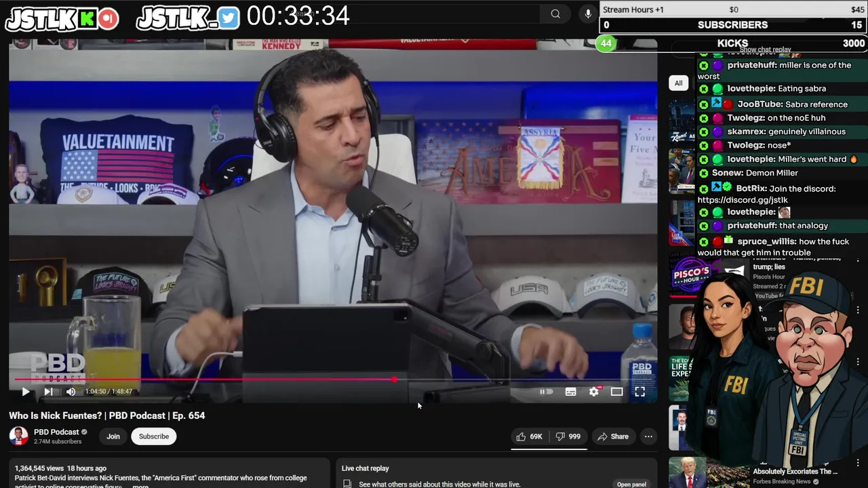The height and width of the screenshot is (488, 868).
Task: Open the Forbes Breaking News video thumbnail
Action: pyautogui.click(x=707, y=472)
